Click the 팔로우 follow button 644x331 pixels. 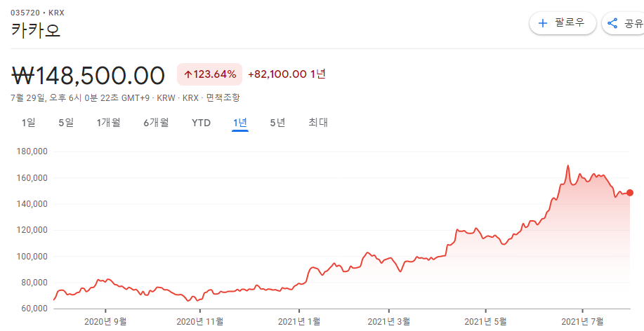tap(563, 23)
